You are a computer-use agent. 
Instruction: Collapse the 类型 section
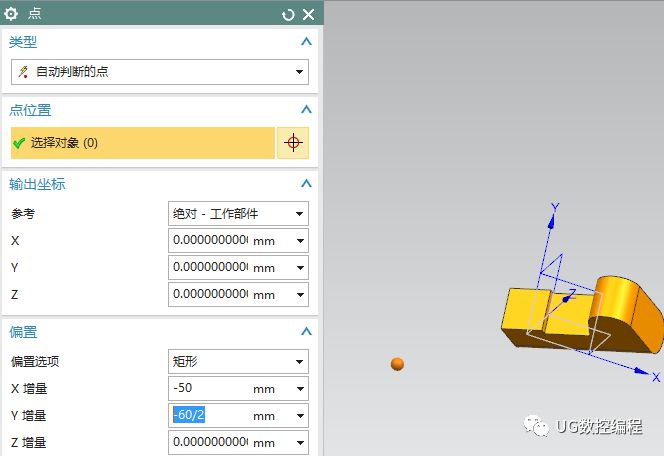coord(306,42)
